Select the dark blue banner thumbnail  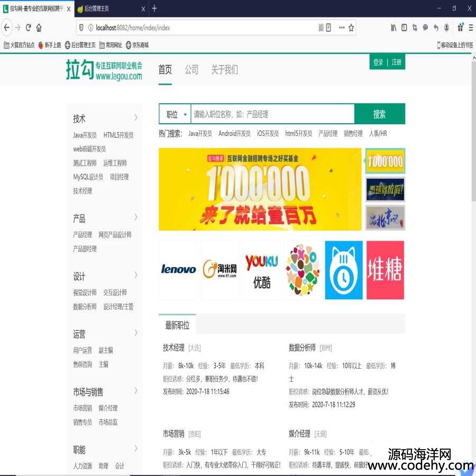[385, 190]
